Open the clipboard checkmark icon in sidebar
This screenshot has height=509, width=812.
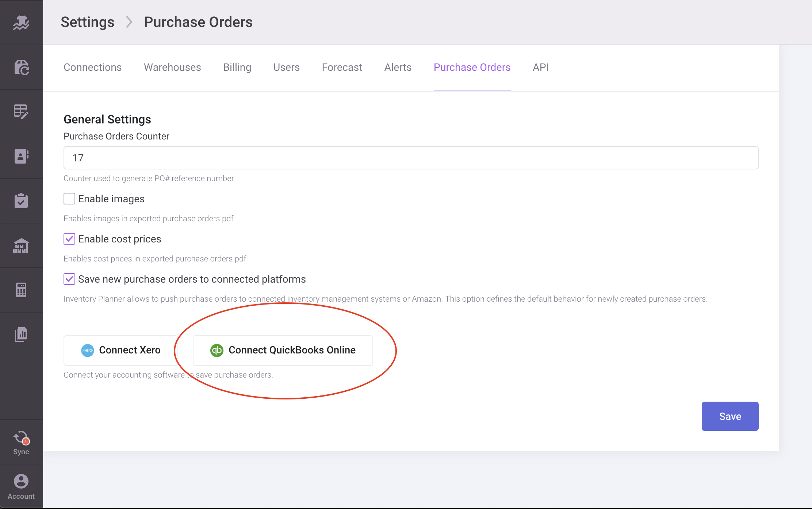tap(21, 201)
